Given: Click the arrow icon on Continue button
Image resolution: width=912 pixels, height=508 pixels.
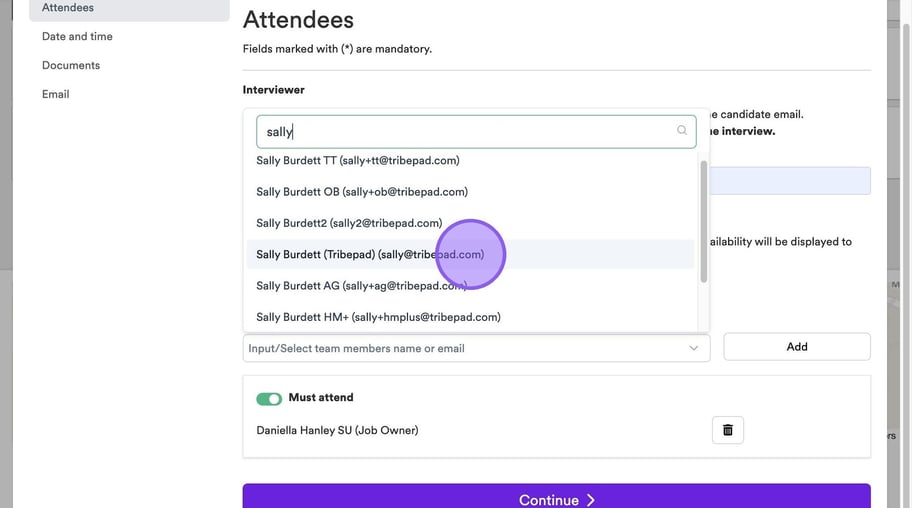Looking at the screenshot, I should [x=591, y=500].
